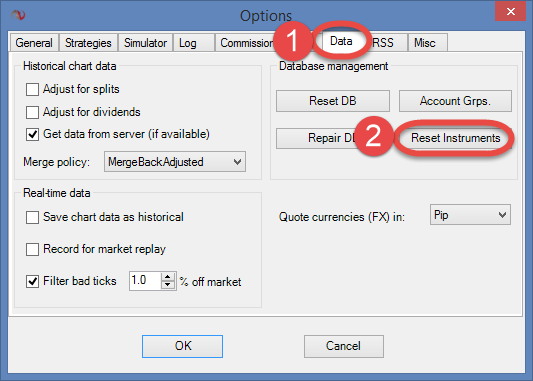Close the Options dialog window
The image size is (533, 381).
click(510, 11)
